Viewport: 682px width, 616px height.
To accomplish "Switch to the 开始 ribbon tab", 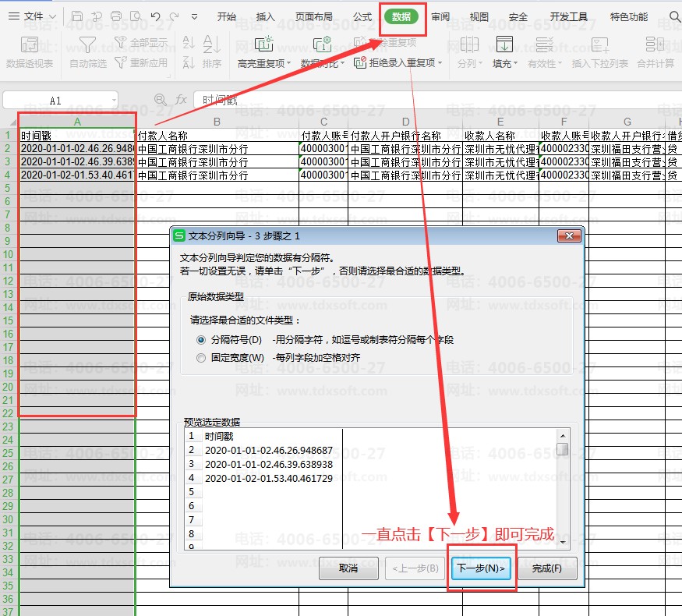I will tap(226, 16).
